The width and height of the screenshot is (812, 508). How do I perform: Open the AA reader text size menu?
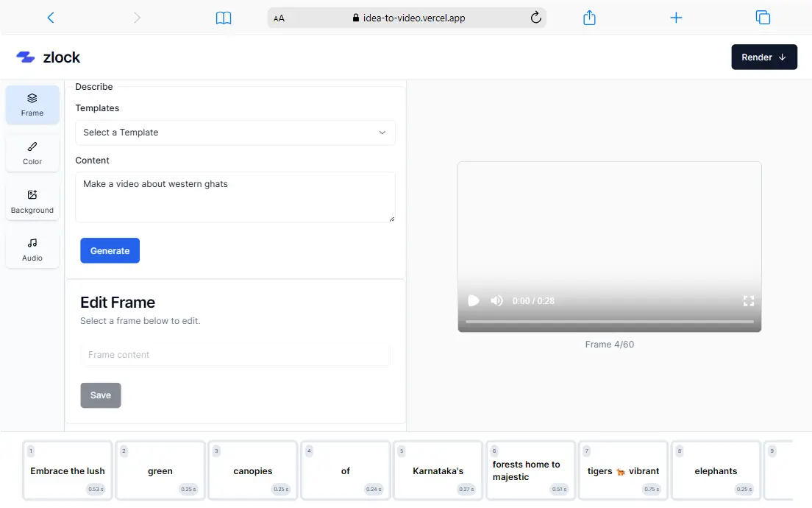click(x=279, y=18)
